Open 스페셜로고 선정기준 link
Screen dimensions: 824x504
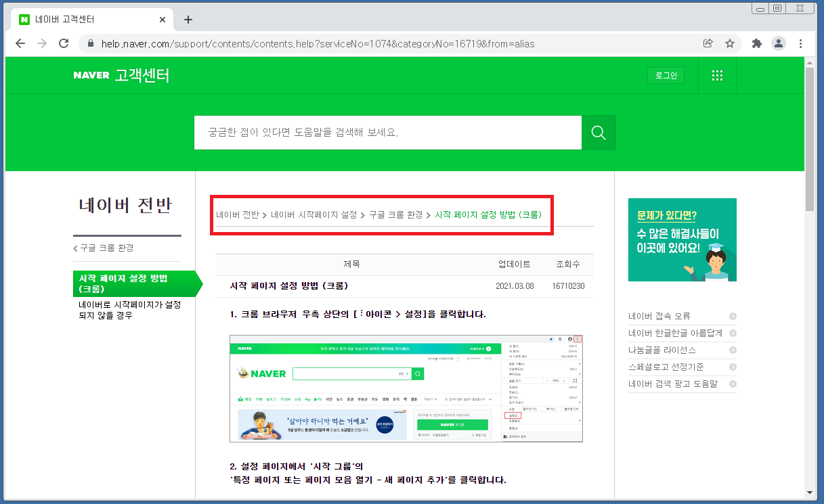click(x=666, y=367)
